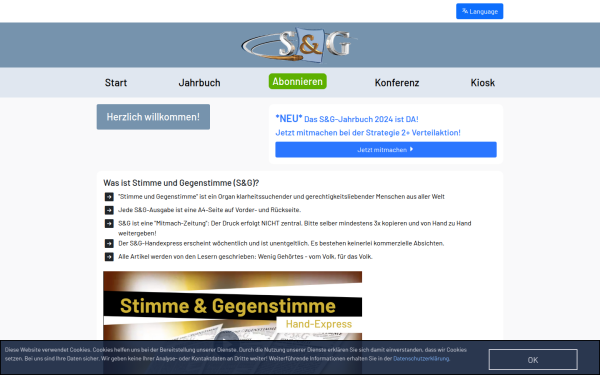Click text 'Der S&G-Handexpress erscheint wöchentlich'
This screenshot has width=600, height=375.
[281, 243]
